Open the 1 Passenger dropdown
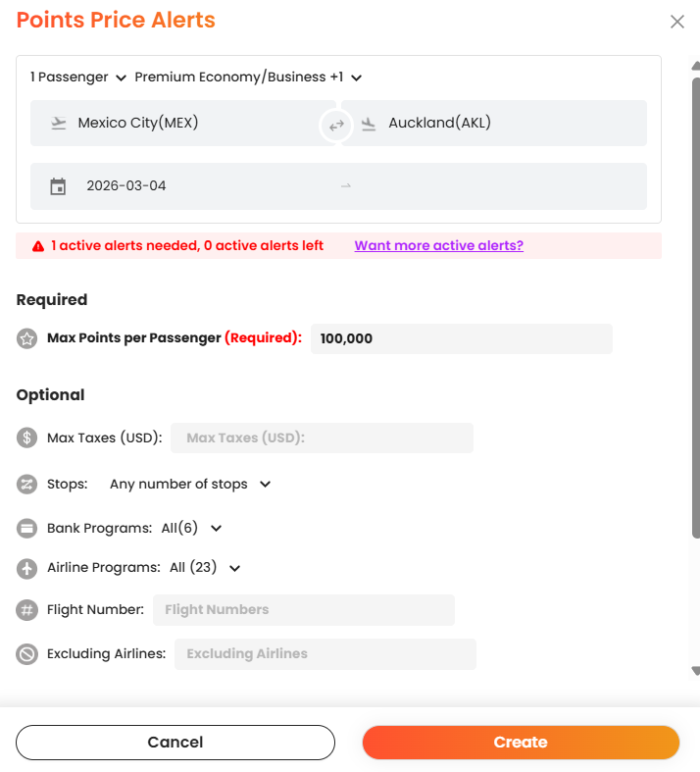Screen dimensions: 700x772 pos(78,77)
